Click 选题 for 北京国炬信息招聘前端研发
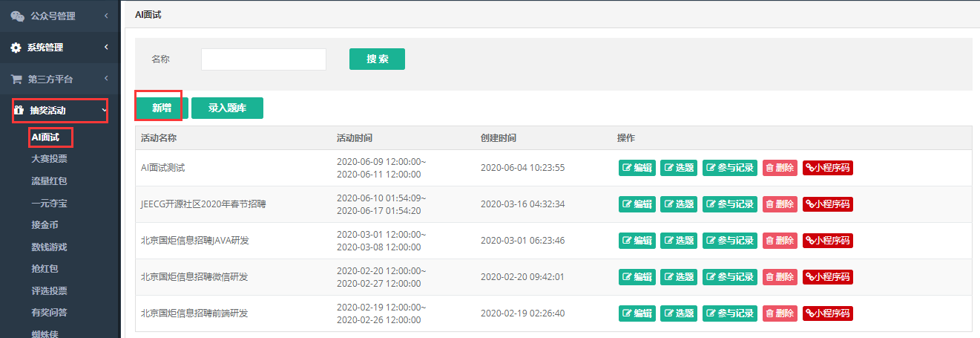The image size is (980, 338). coord(679,313)
